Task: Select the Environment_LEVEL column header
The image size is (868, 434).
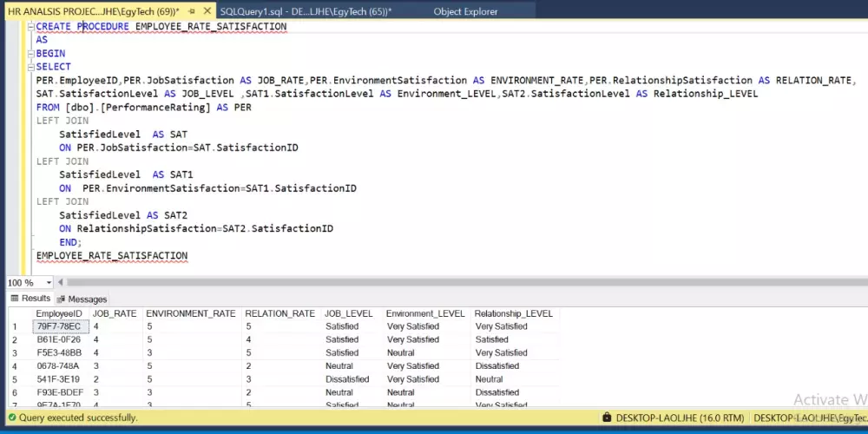Action: pyautogui.click(x=425, y=314)
